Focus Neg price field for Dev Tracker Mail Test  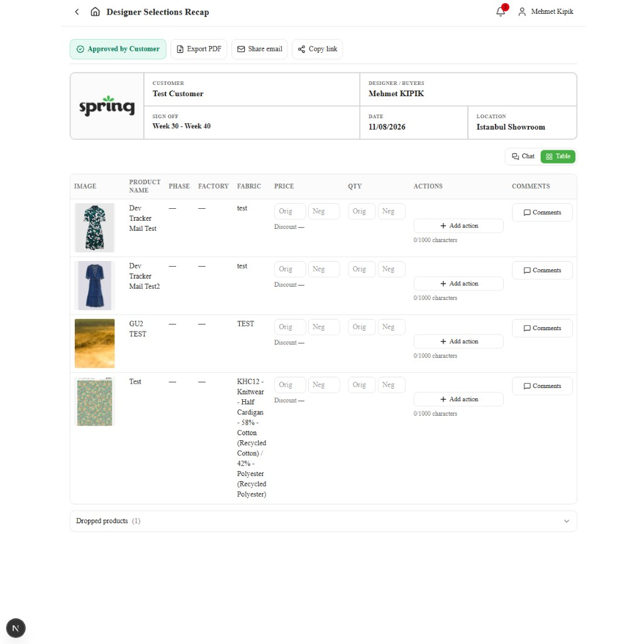(x=324, y=211)
